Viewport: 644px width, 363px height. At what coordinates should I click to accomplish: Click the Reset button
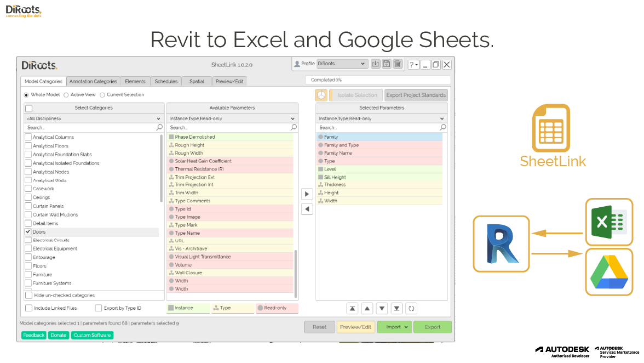click(x=320, y=327)
